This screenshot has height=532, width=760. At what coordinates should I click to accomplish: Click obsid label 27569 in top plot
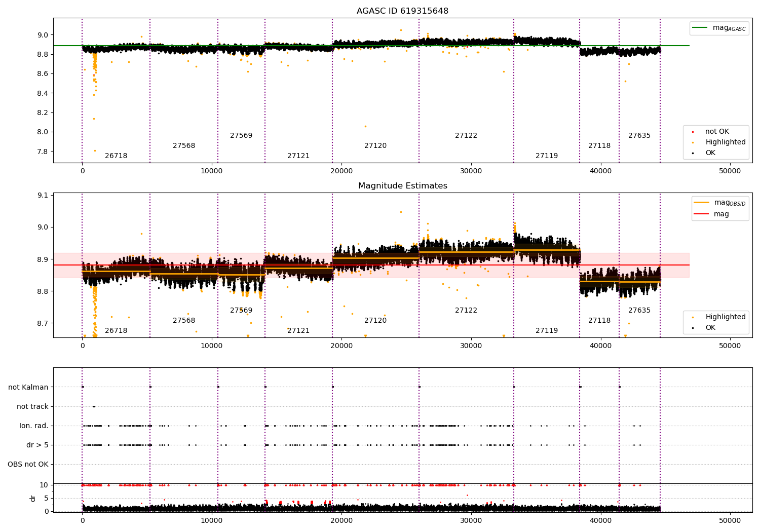tap(241, 136)
